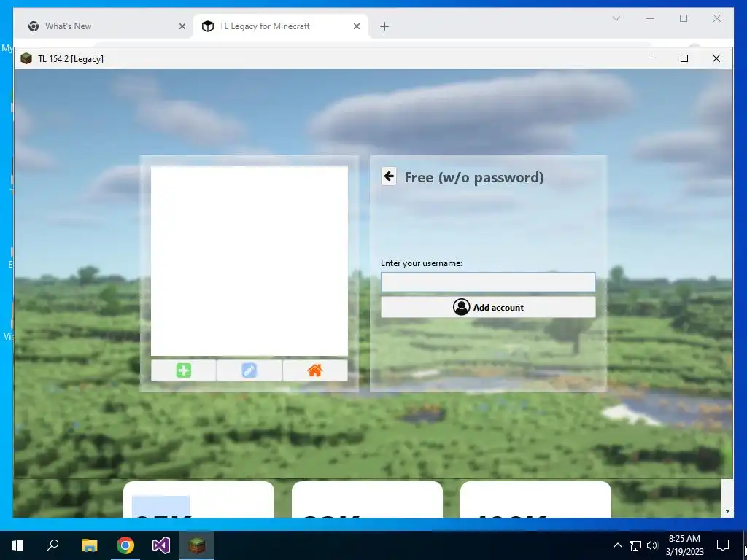The height and width of the screenshot is (560, 747).
Task: Open the Windows Start menu
Action: click(x=18, y=545)
